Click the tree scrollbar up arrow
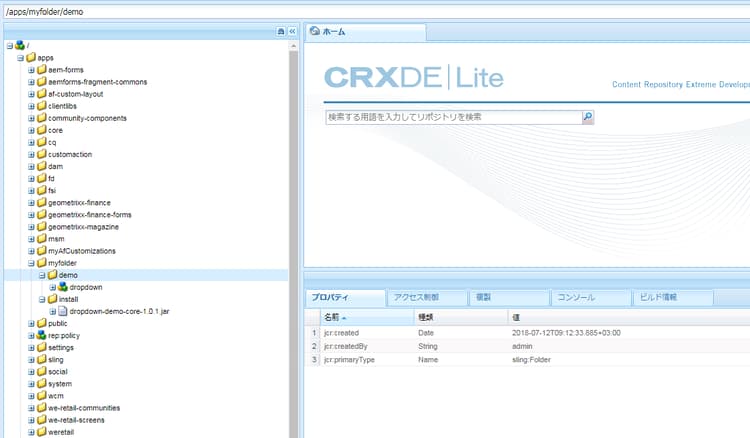Viewport: 750px width, 438px height. pyautogui.click(x=293, y=46)
